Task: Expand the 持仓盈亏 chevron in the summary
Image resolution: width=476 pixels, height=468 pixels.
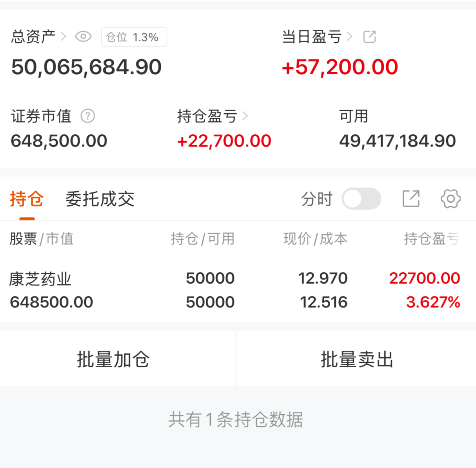Action: coord(245,116)
